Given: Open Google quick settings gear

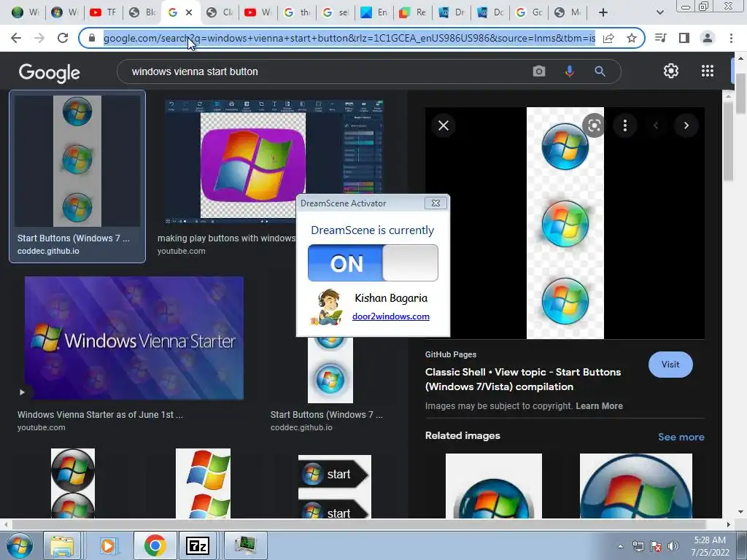Looking at the screenshot, I should tap(671, 71).
